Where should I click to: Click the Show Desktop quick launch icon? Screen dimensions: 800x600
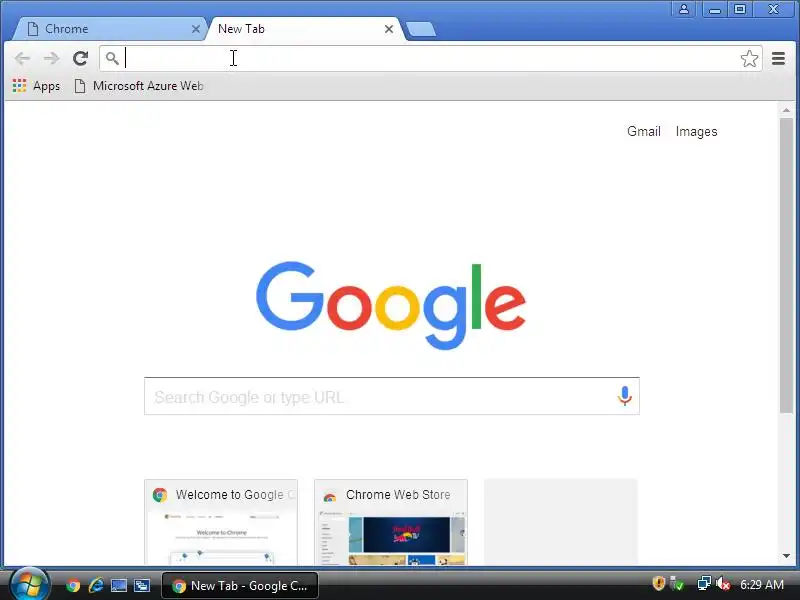click(119, 585)
